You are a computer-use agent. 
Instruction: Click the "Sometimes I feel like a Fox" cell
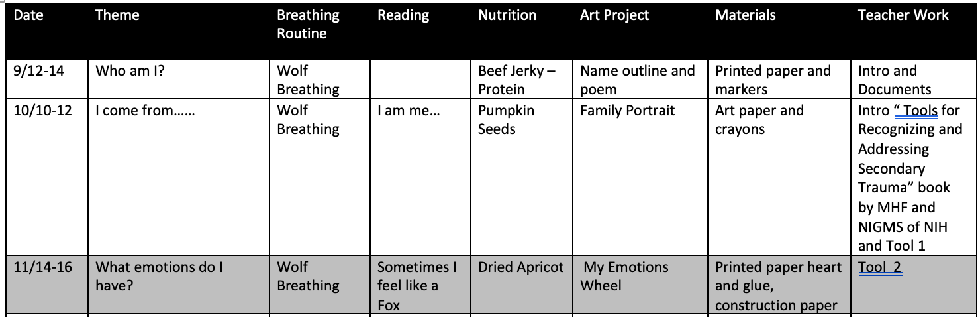coord(420,286)
